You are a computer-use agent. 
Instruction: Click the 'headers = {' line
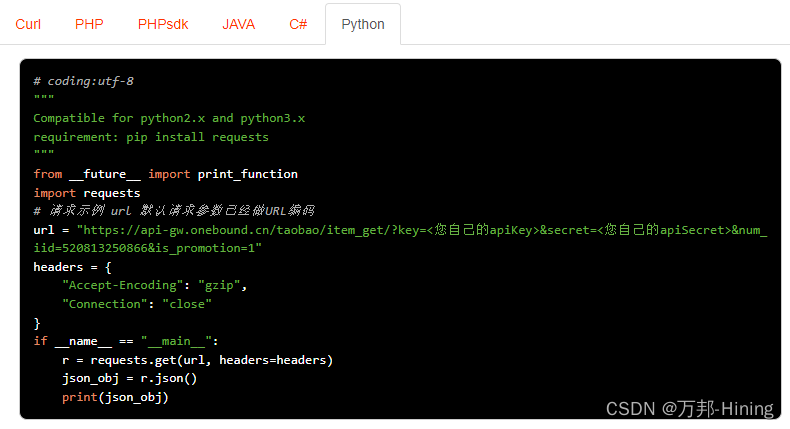73,267
